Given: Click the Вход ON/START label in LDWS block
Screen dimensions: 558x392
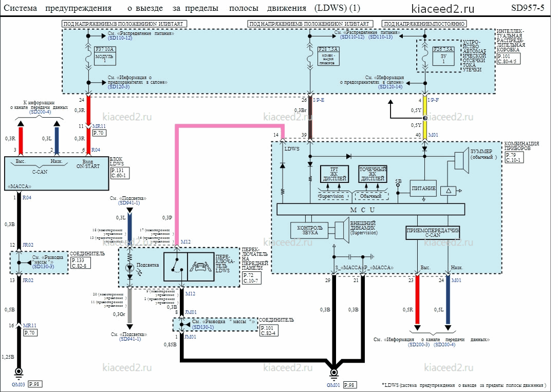Looking at the screenshot, I should 88,164.
